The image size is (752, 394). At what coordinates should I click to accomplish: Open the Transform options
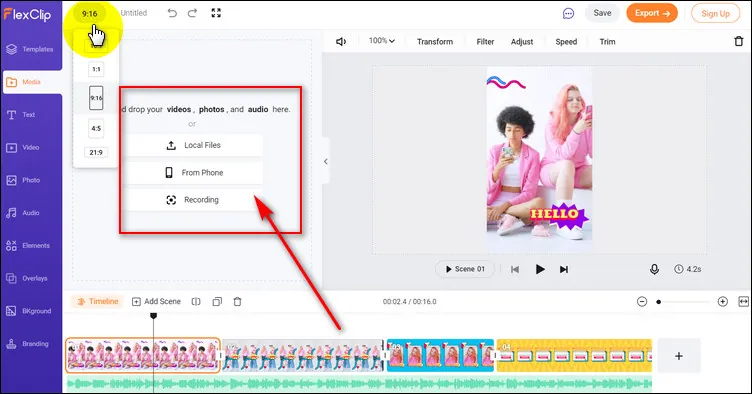point(435,42)
